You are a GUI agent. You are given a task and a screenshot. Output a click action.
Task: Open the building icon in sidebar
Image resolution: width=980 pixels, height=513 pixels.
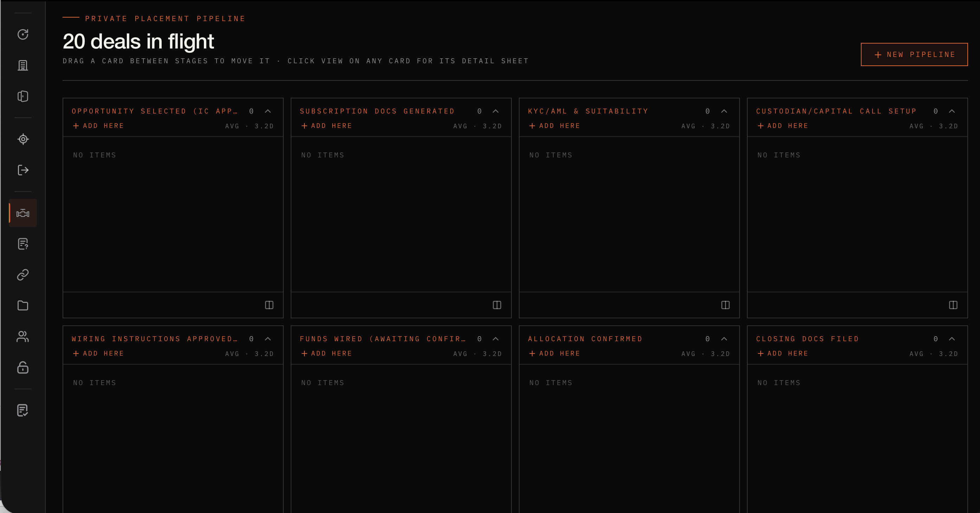23,65
